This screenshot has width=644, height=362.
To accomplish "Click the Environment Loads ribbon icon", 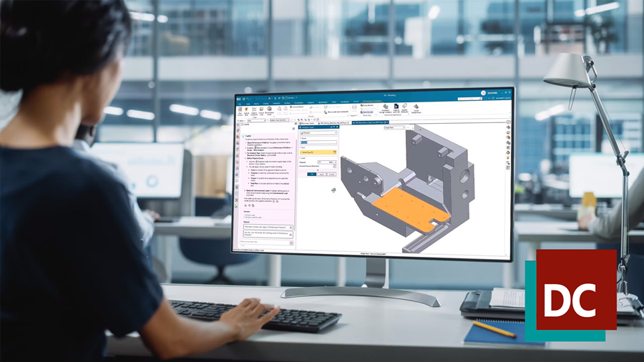I will click(270, 111).
